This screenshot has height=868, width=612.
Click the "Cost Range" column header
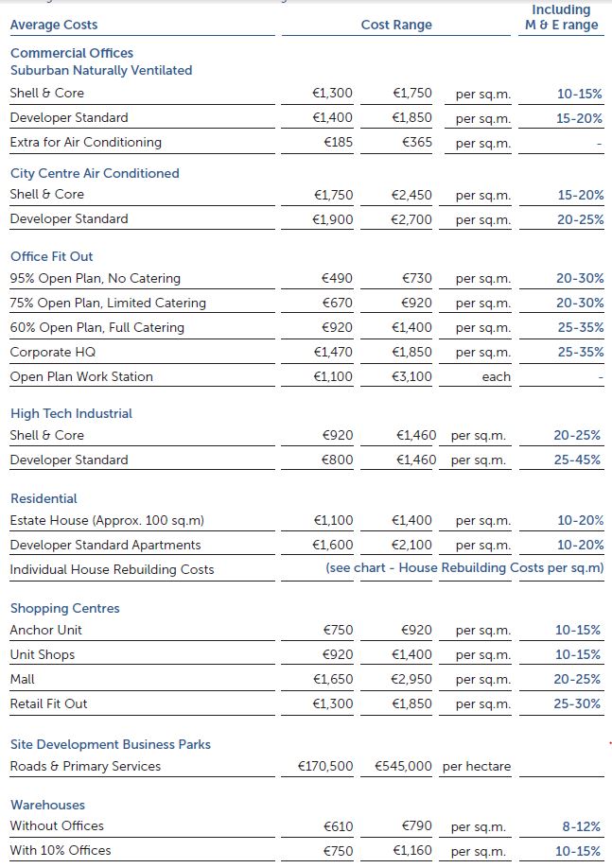[396, 25]
